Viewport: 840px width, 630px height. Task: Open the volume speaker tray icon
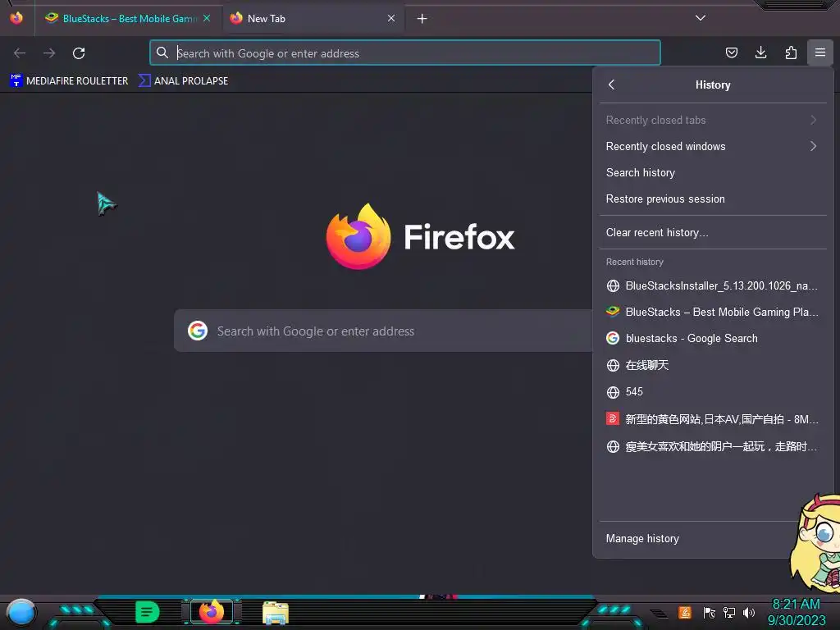coord(749,612)
